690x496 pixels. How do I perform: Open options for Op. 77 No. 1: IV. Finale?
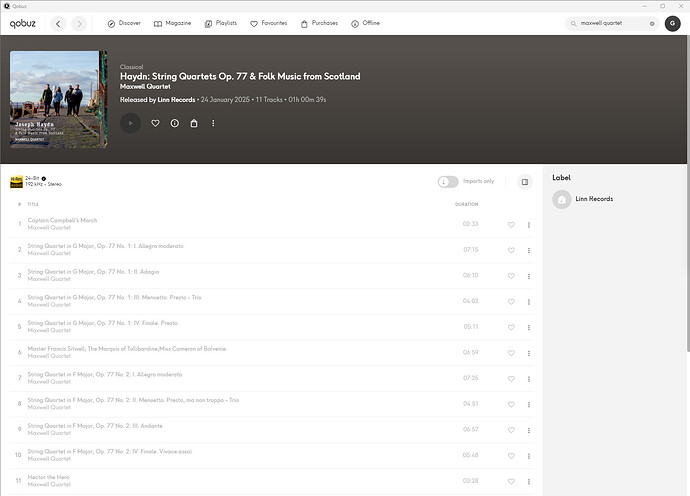click(529, 327)
